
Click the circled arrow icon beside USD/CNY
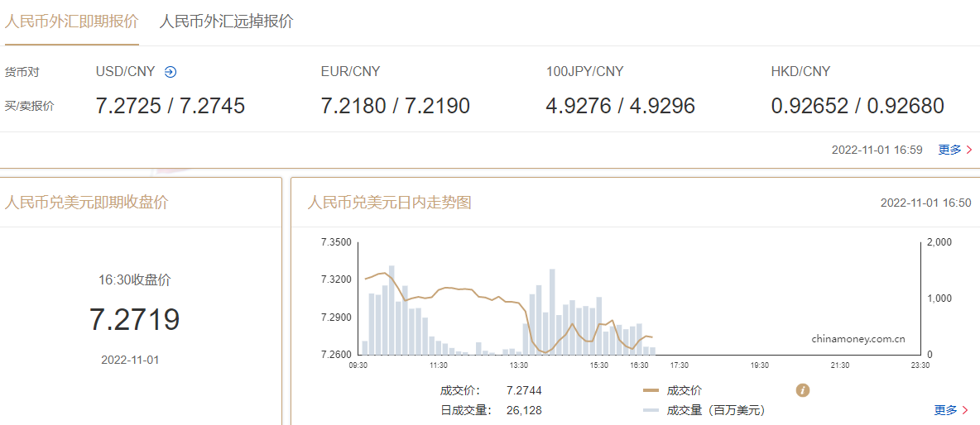[x=171, y=72]
